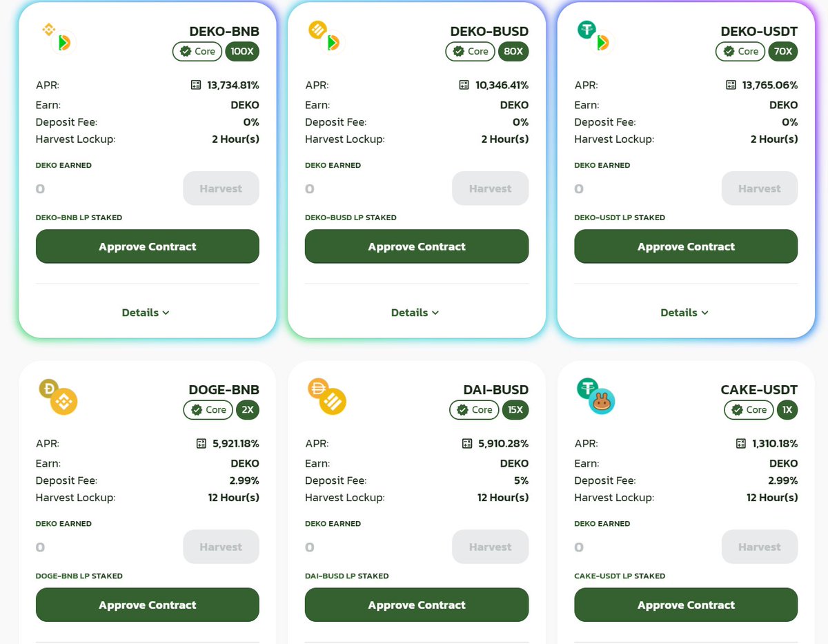Click the Core badge on DEKO-USDT

coord(740,51)
